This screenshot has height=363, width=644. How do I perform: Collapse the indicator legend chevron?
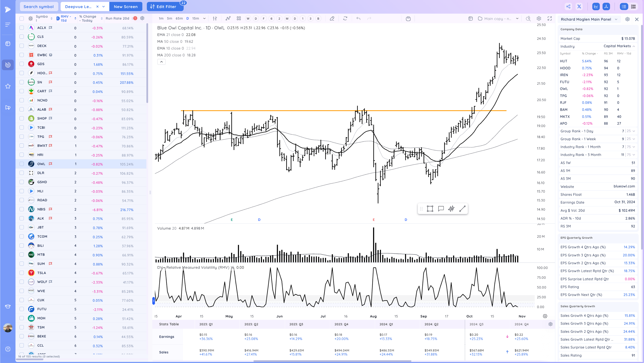coord(161,62)
